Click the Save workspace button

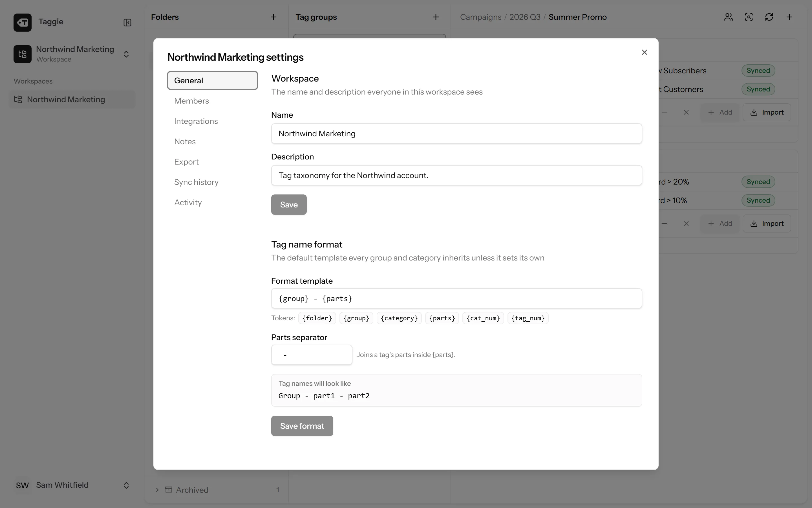(289, 205)
